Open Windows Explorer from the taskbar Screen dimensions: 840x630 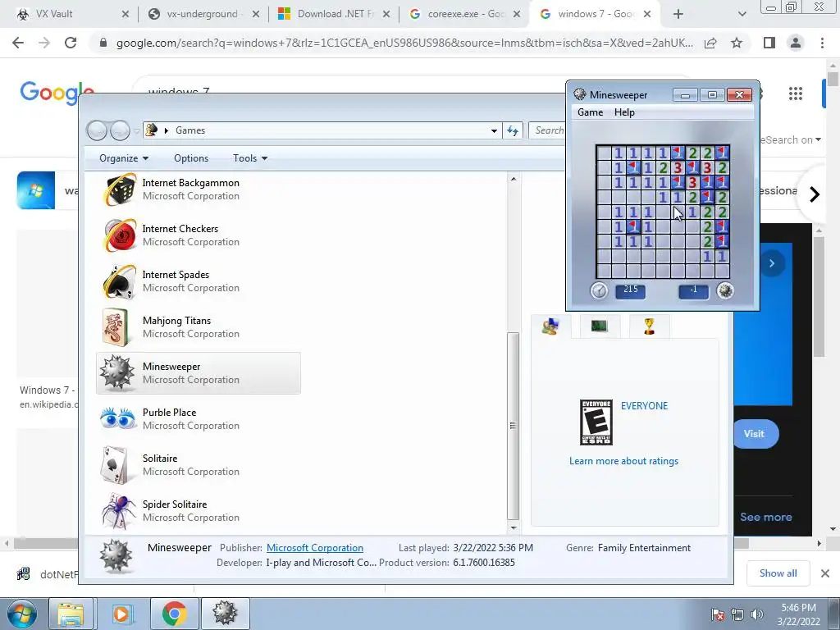coord(71,614)
